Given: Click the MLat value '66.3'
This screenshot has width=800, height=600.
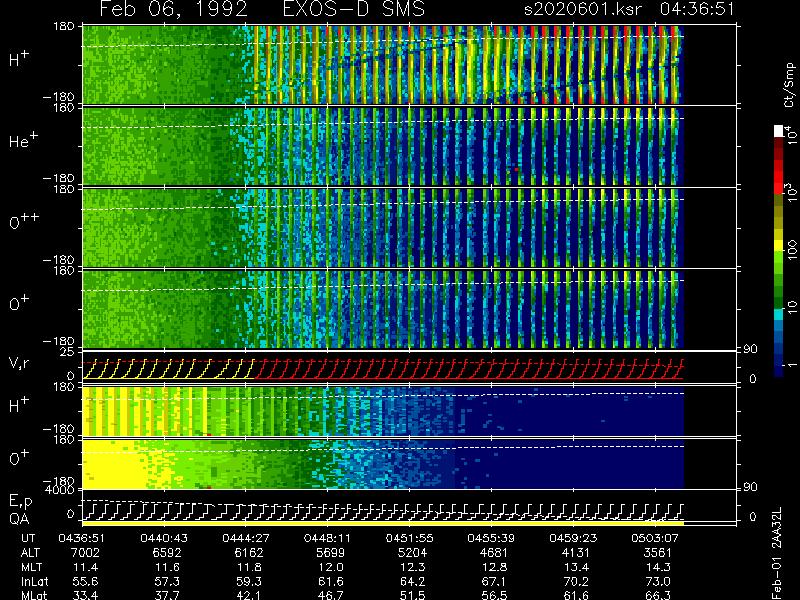Looking at the screenshot, I should tap(657, 595).
